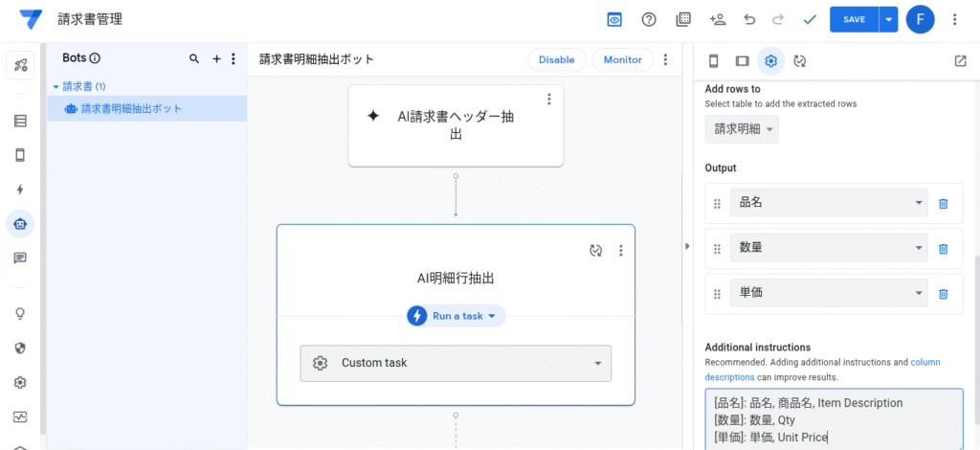The width and height of the screenshot is (980, 450).
Task: Open the help question mark icon
Action: (649, 19)
